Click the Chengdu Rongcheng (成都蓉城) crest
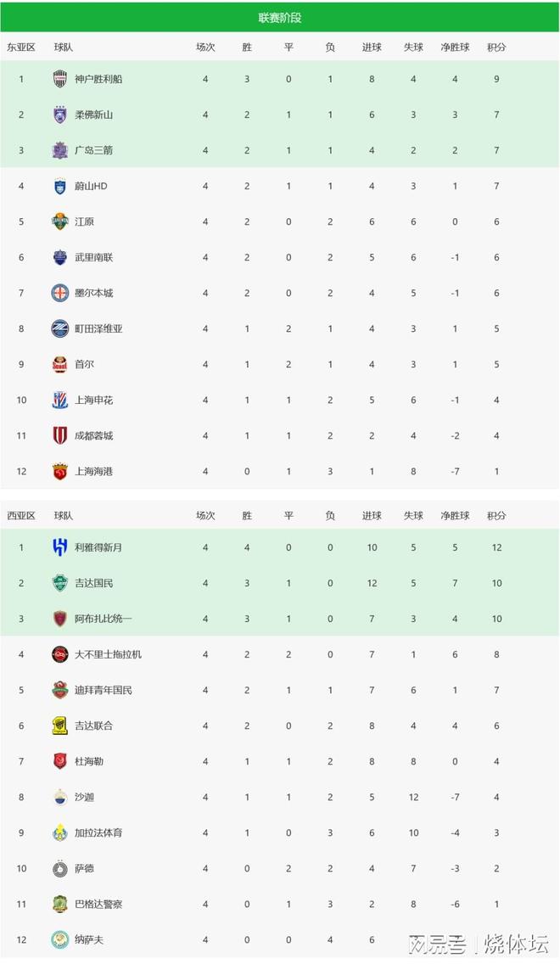560x964 pixels. click(x=60, y=435)
